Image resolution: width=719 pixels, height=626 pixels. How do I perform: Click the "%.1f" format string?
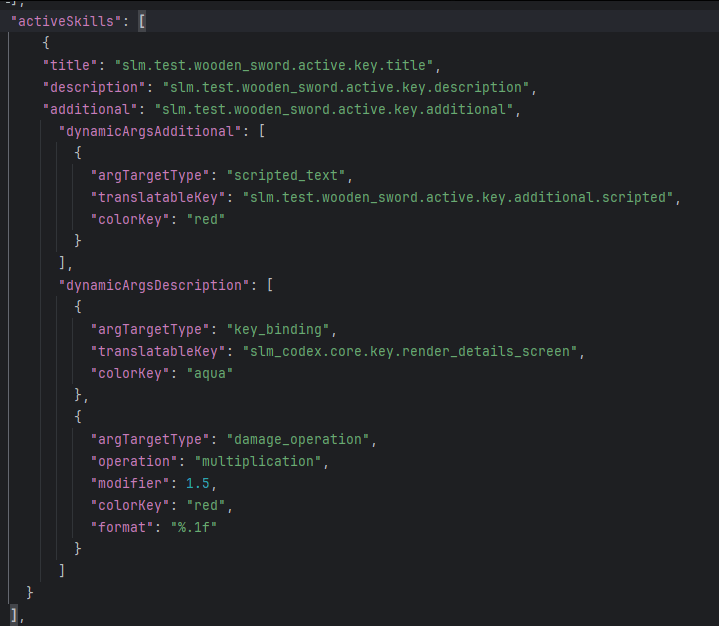194,527
